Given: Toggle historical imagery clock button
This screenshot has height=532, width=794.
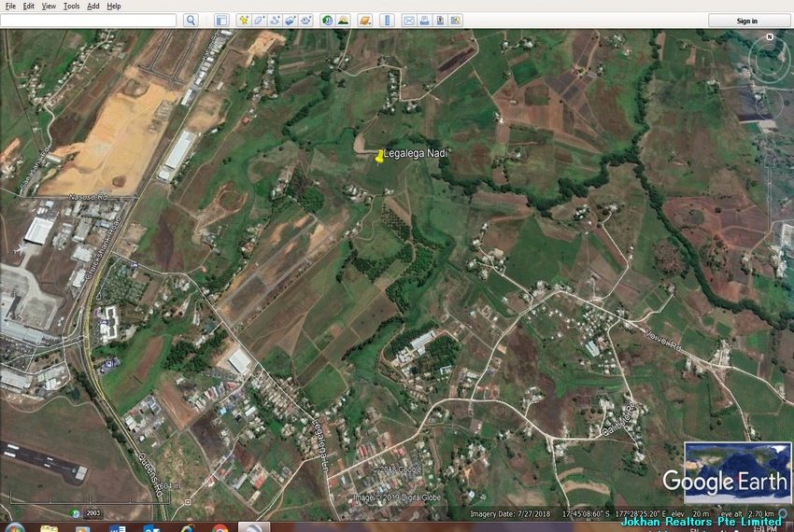Looking at the screenshot, I should point(327,21).
